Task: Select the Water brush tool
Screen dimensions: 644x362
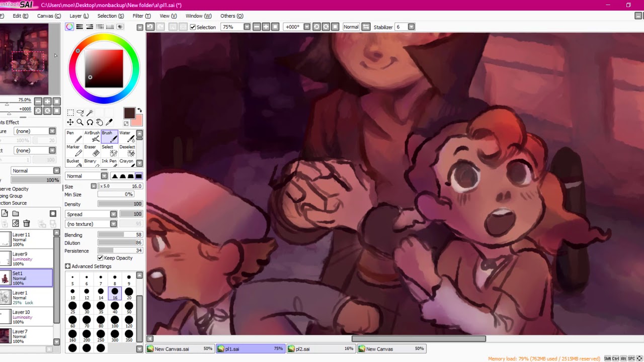Action: pos(127,136)
